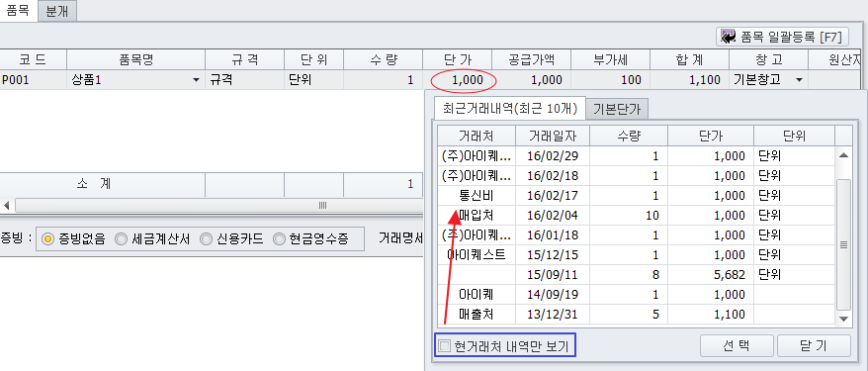
Task: Click the horizontal scrollbar left arrow
Action: click(6, 206)
